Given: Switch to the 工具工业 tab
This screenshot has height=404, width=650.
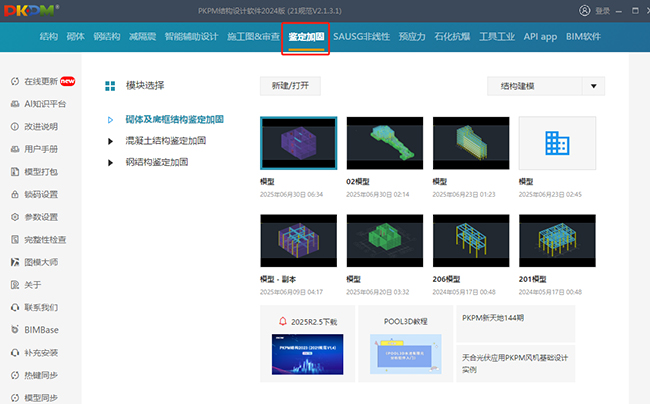Looking at the screenshot, I should [x=497, y=36].
